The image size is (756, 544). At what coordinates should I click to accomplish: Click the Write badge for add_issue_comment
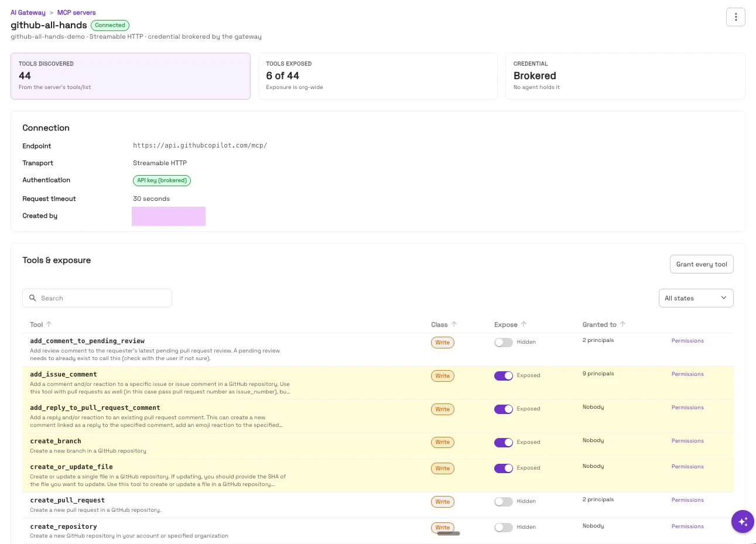tap(443, 376)
